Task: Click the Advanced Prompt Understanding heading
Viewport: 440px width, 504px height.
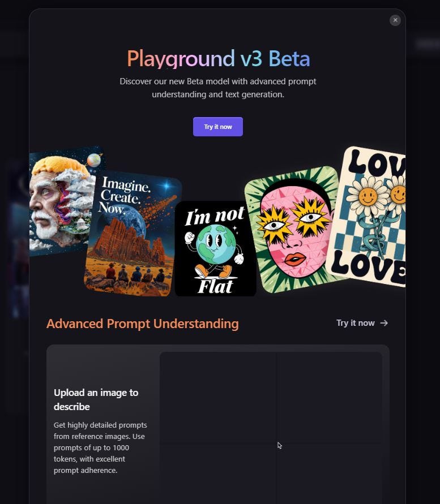Action: tap(143, 324)
